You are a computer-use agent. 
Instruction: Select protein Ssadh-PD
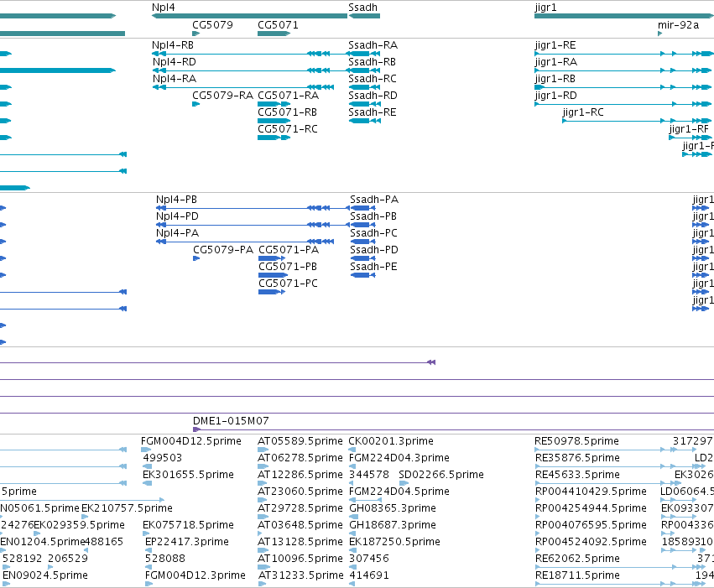click(374, 250)
